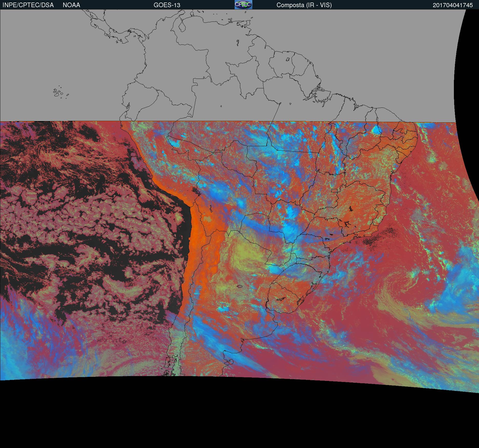Select the INPE/CPTEC/DSA header text

click(28, 5)
